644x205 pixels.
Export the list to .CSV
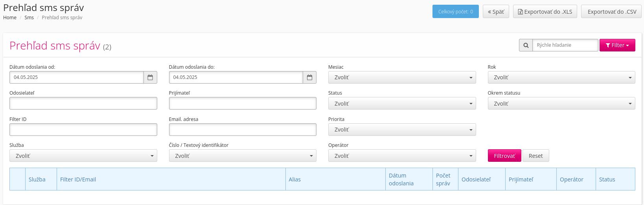click(611, 12)
